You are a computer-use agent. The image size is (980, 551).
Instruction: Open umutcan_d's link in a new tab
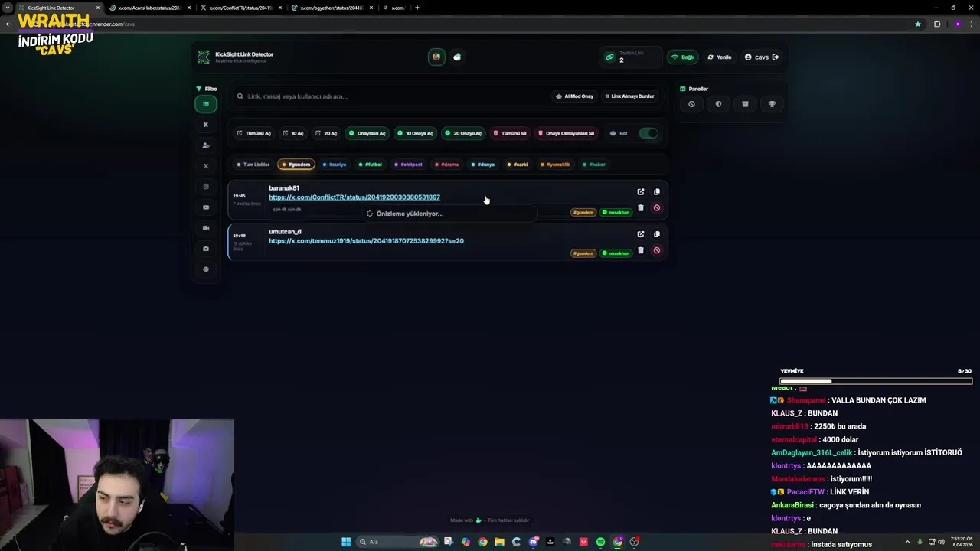(641, 234)
